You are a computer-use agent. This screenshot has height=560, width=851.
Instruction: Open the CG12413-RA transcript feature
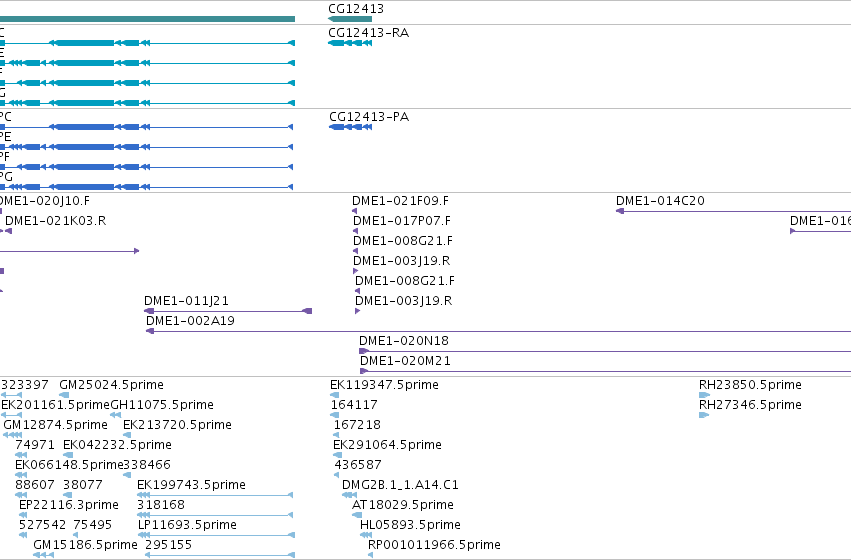350,43
